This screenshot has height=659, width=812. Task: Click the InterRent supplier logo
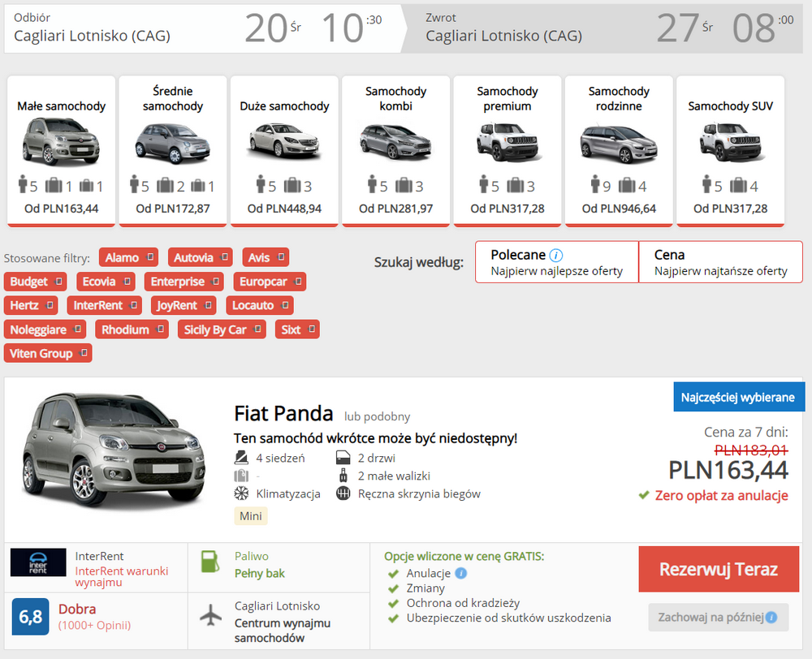click(x=38, y=562)
